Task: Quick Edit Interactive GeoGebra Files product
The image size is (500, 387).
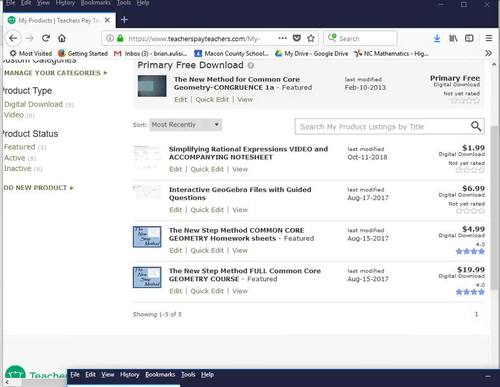Action: tap(207, 210)
